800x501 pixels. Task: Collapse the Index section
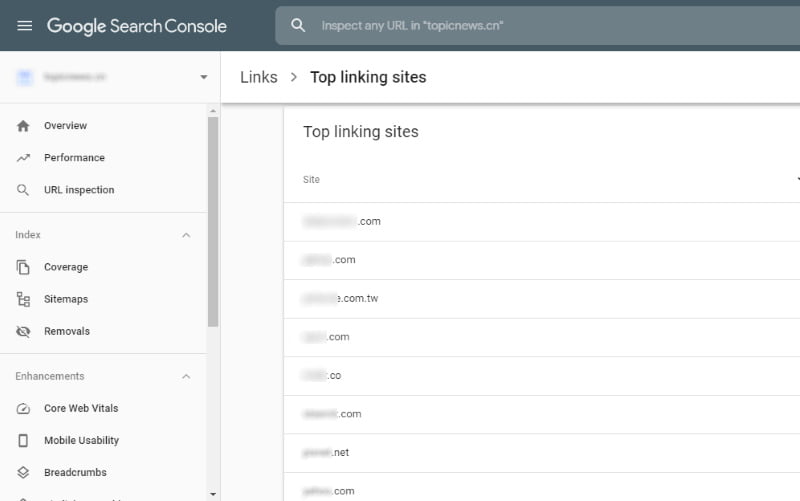click(186, 235)
